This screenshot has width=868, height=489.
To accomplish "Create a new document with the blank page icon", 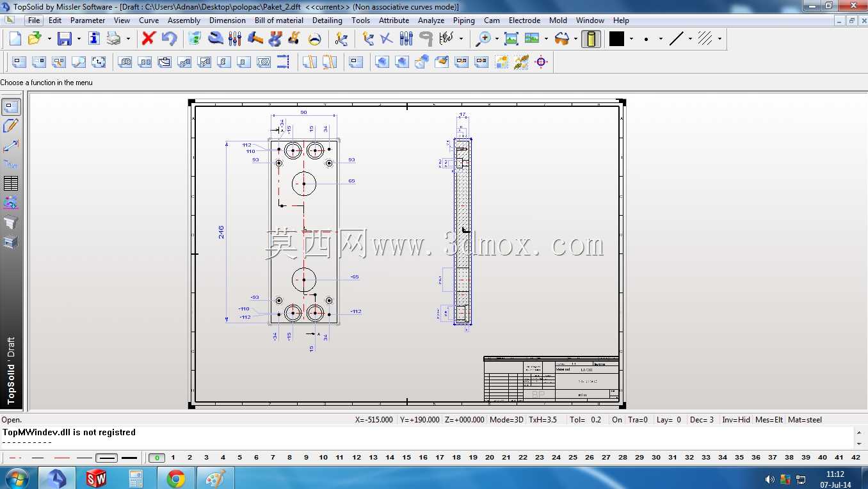I will coord(15,38).
